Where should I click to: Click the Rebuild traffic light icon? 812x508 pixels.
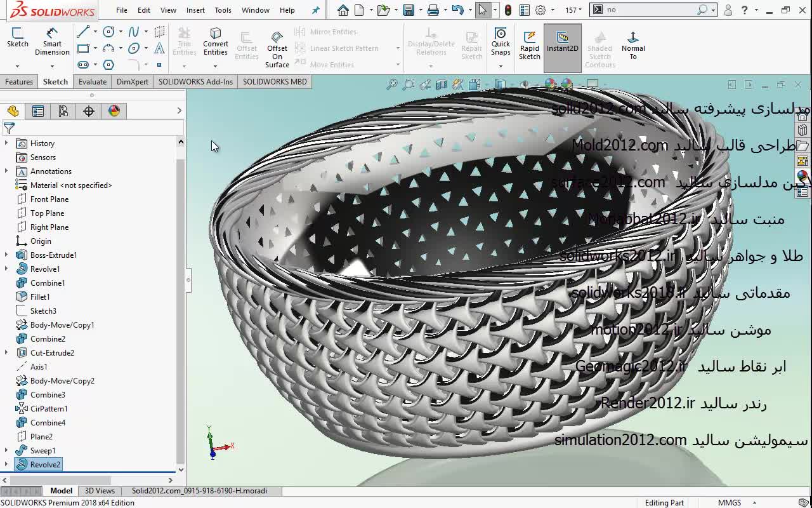pos(508,10)
